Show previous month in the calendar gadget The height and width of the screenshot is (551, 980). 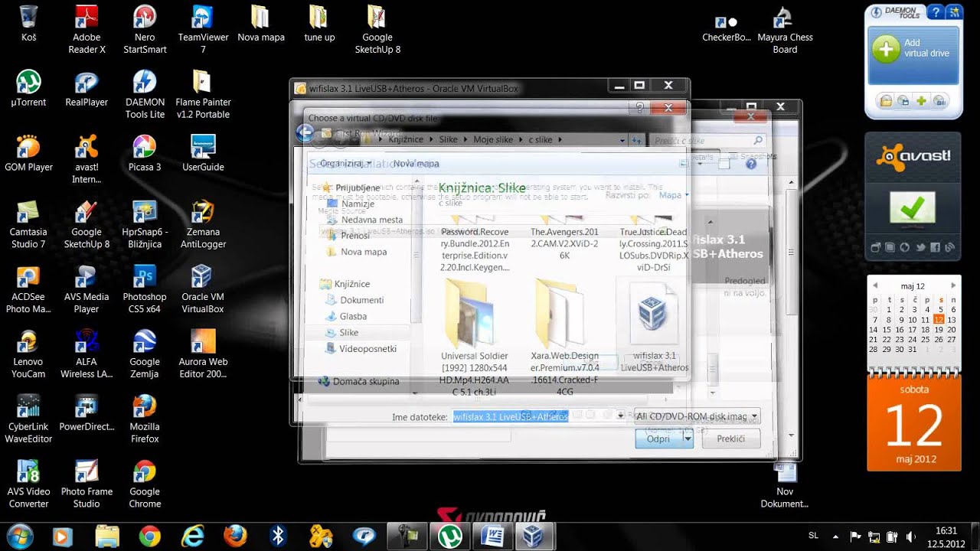[x=874, y=285]
